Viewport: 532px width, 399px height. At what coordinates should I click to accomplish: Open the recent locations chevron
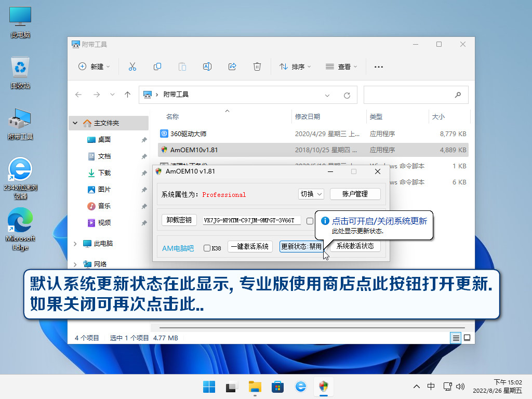[112, 95]
